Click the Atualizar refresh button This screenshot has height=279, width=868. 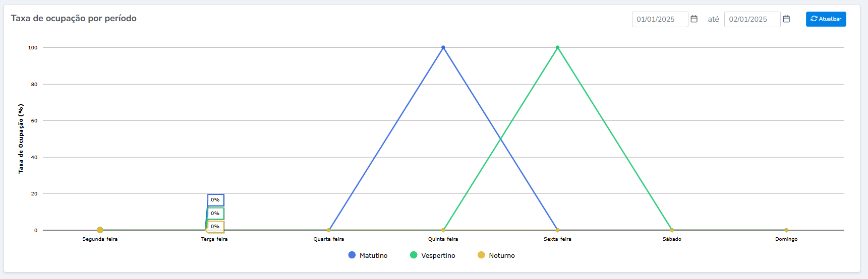[826, 19]
